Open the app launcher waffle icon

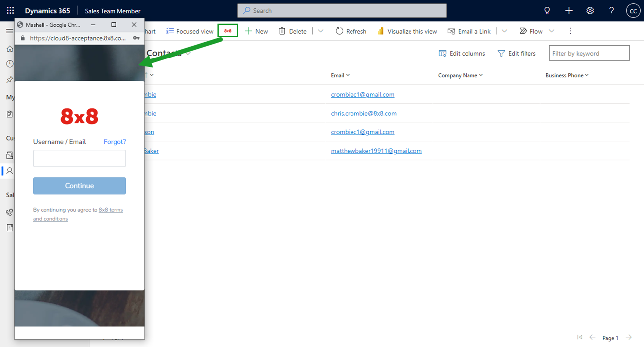click(x=10, y=10)
